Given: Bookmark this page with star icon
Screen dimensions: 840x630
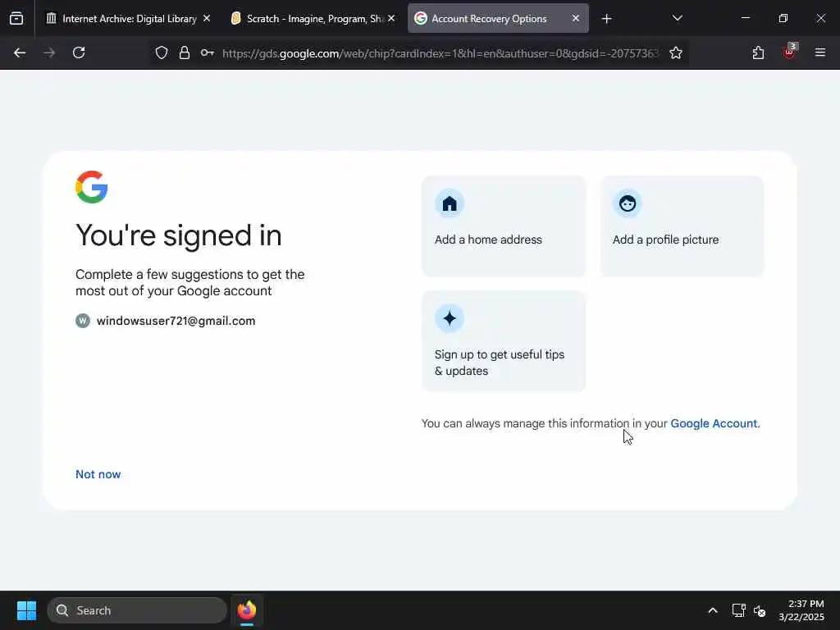Looking at the screenshot, I should click(x=676, y=52).
